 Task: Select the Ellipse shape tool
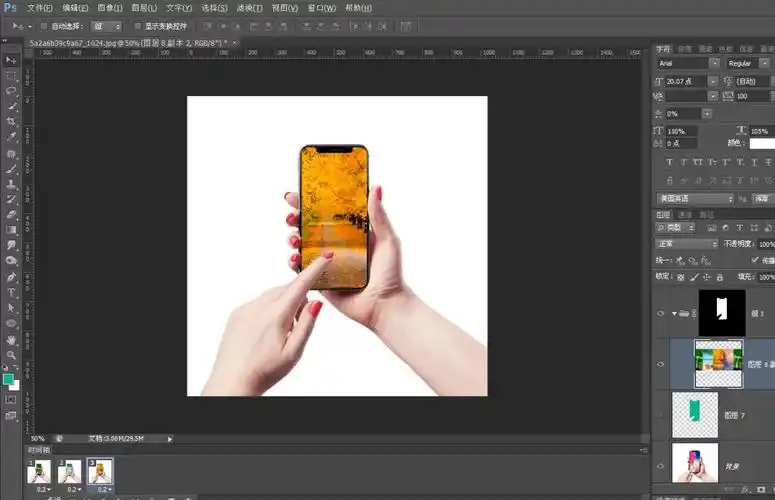click(x=11, y=324)
